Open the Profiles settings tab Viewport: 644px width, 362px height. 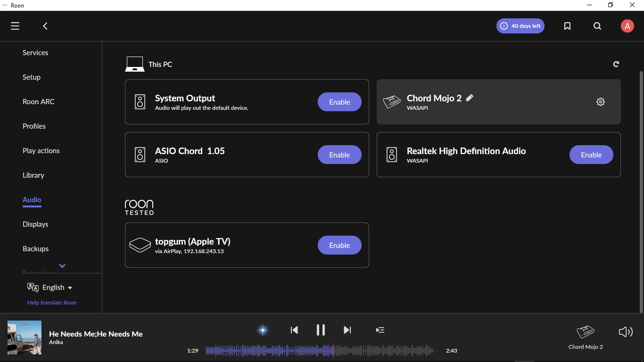coord(34,126)
